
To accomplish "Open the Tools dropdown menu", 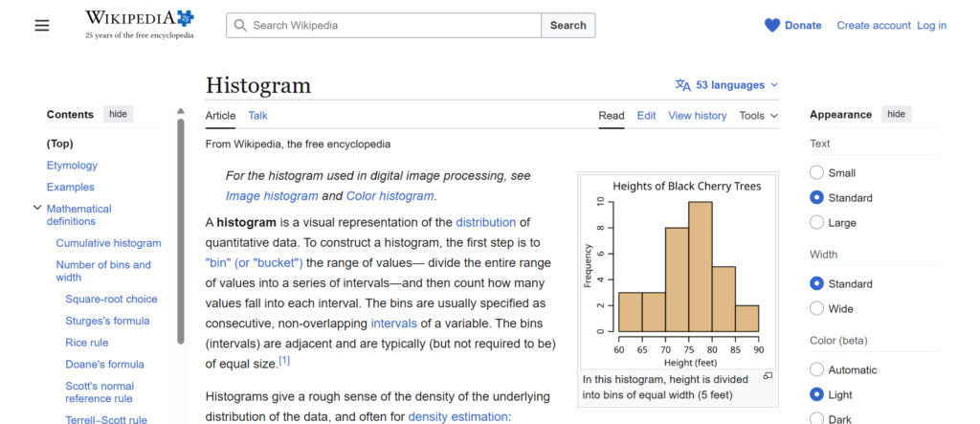I will click(758, 116).
